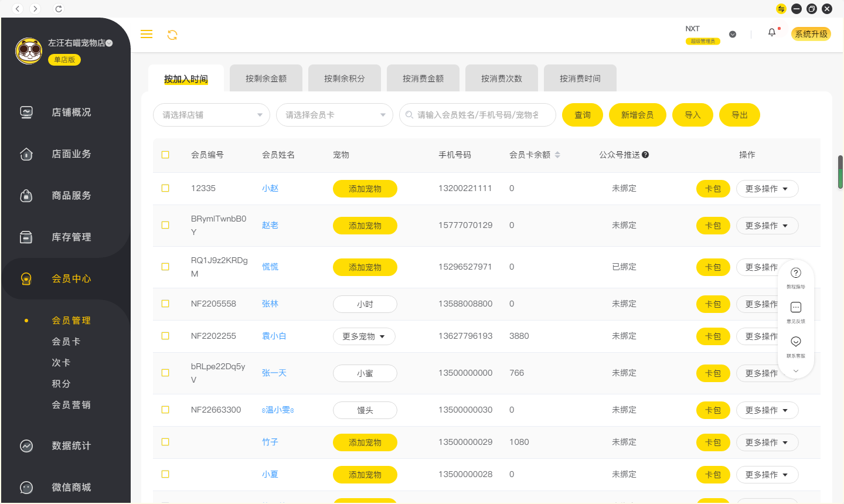Viewport: 844px width, 504px height.
Task: Click 添加宠物 for member 小赵
Action: tap(365, 189)
